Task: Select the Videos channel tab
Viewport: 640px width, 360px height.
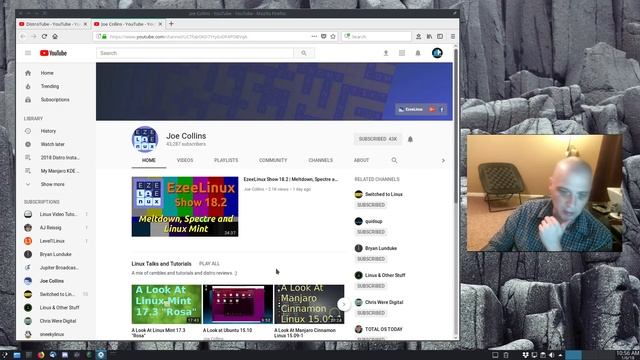Action: (x=185, y=160)
